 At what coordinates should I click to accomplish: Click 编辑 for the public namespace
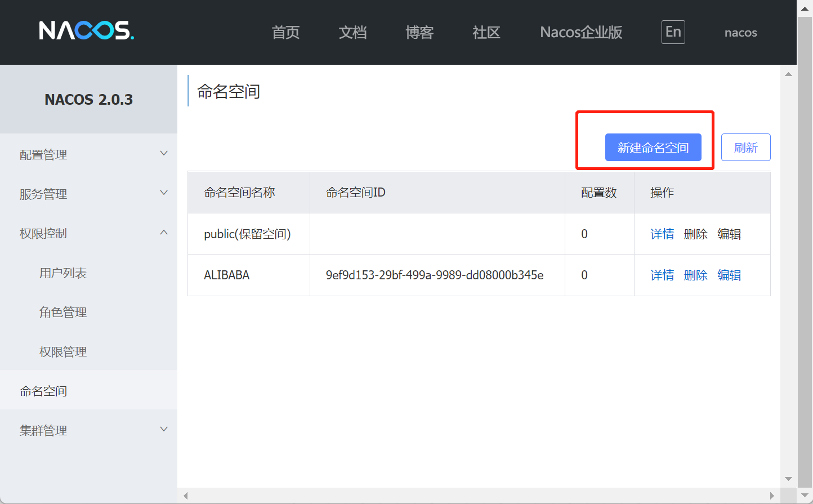[729, 234]
